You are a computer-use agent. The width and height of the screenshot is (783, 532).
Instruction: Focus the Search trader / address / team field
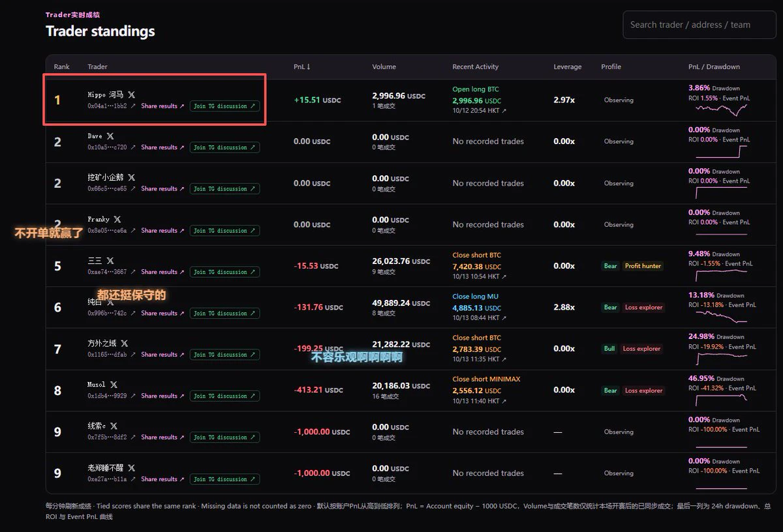point(699,25)
